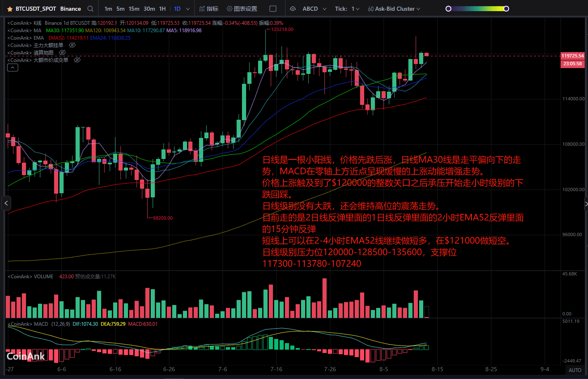The image size is (588, 379).
Task: Open 图表设置 chart settings
Action: (x=242, y=9)
